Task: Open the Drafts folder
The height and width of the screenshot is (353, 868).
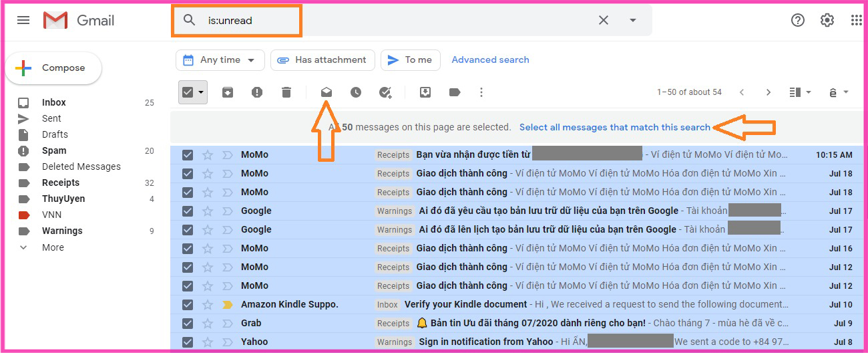Action: tap(55, 134)
